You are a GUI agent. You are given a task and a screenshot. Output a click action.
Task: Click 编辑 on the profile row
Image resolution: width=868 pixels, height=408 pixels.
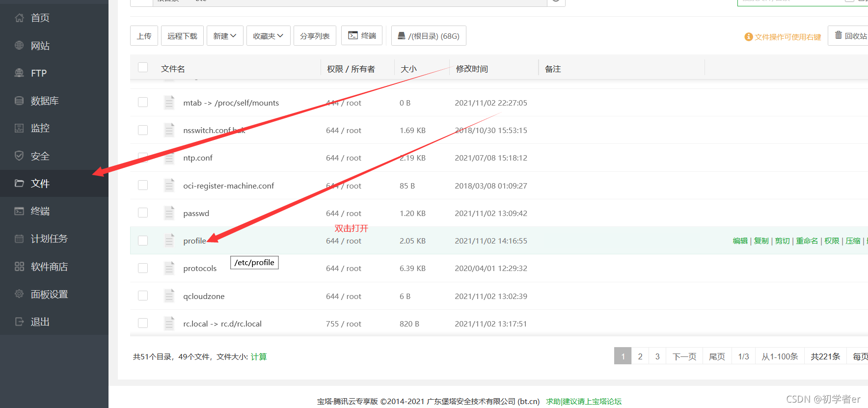[740, 241]
